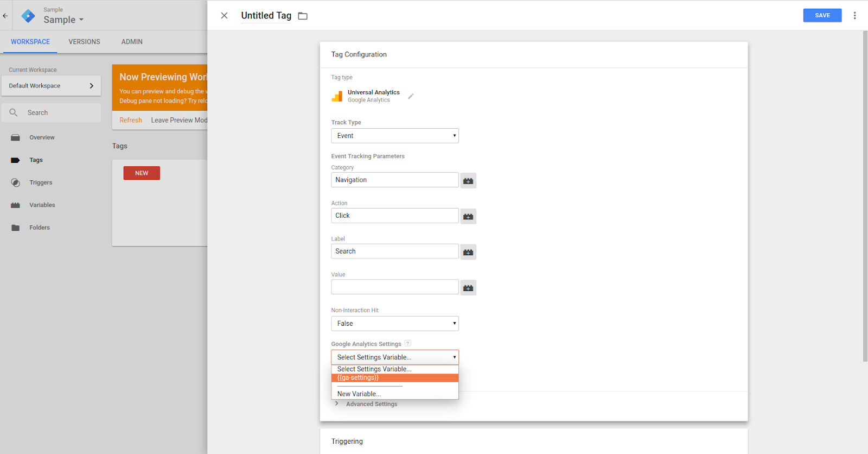Image resolution: width=868 pixels, height=454 pixels.
Task: Focus the Category input with Navigation
Action: point(395,180)
